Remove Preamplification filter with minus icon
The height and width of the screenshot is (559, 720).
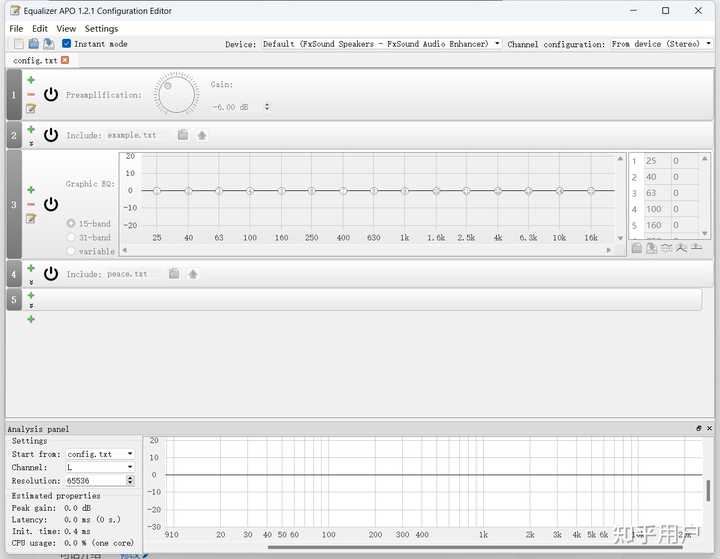click(x=31, y=94)
